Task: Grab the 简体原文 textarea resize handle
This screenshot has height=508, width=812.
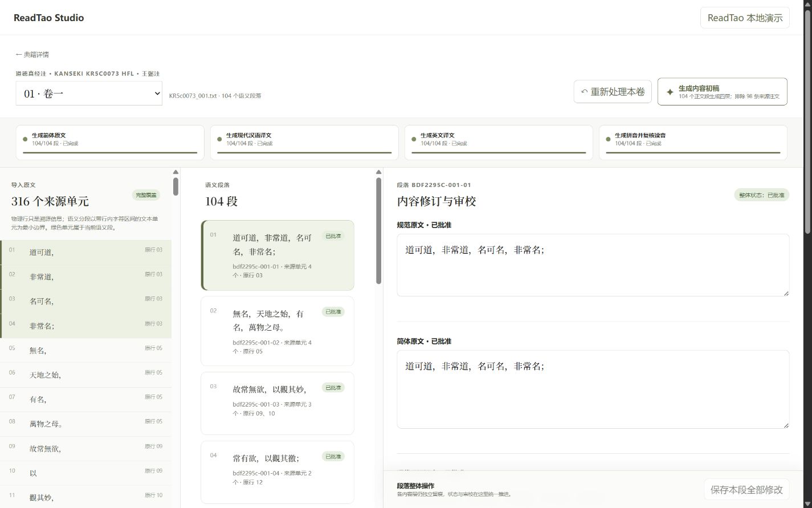Action: 786,425
